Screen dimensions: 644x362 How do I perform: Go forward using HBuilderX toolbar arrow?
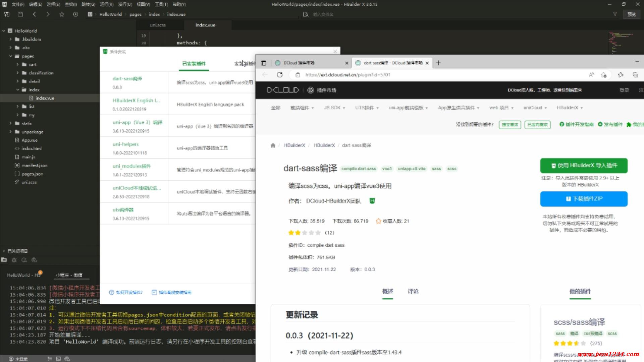[x=48, y=14]
